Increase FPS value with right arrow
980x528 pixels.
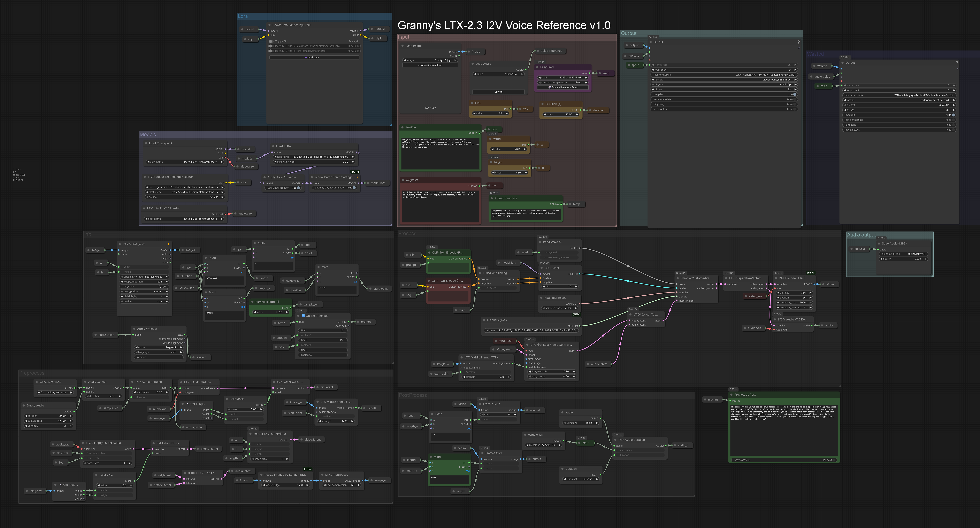507,113
